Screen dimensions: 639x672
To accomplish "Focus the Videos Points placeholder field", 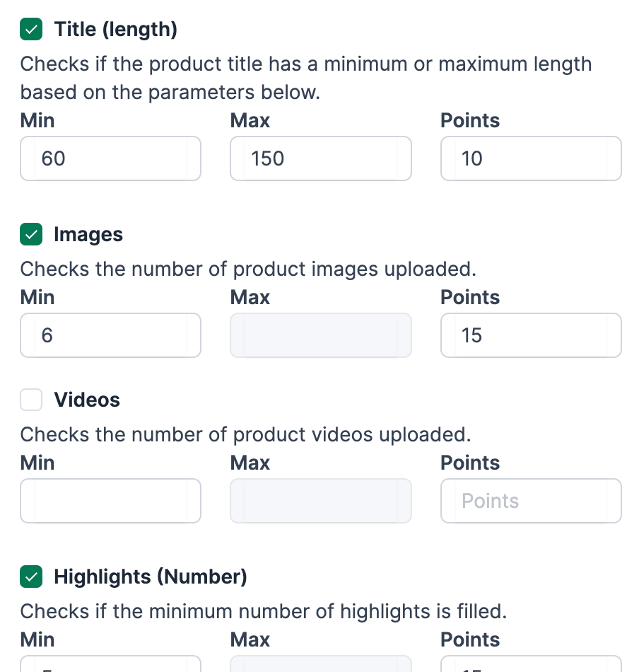I will coord(530,501).
